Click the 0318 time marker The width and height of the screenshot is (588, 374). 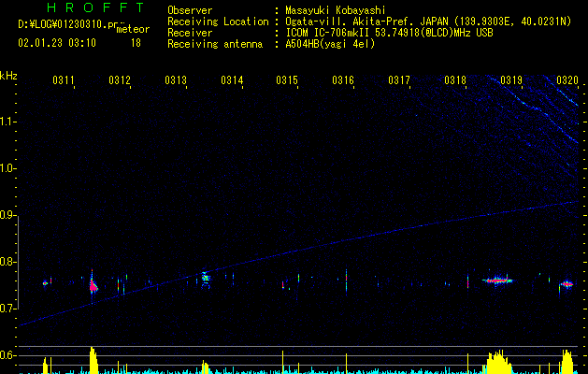pyautogui.click(x=455, y=80)
